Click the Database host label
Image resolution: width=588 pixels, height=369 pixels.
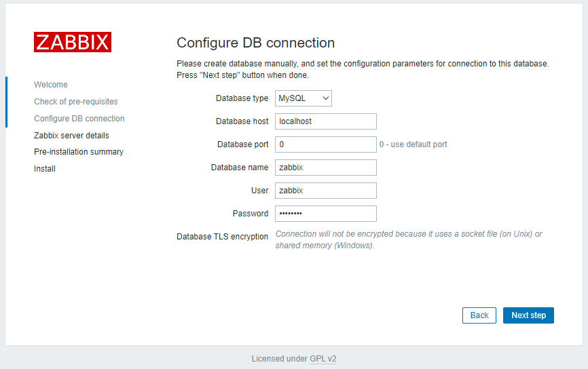(242, 121)
